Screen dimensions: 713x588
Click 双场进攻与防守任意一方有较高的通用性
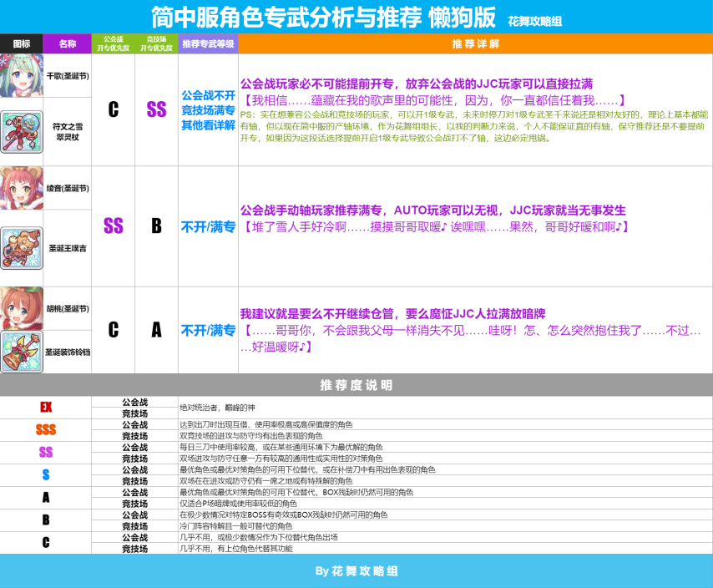(x=281, y=459)
